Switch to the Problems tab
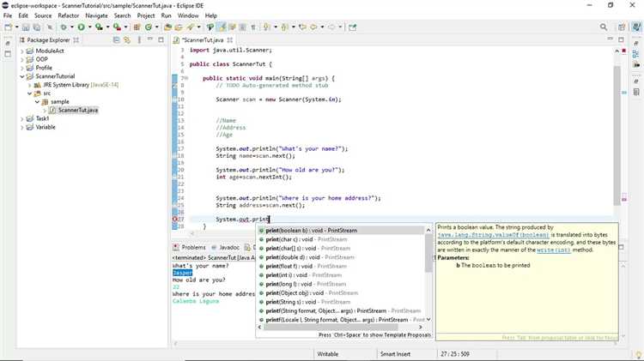Screen dimensions: 644x361 190,247
